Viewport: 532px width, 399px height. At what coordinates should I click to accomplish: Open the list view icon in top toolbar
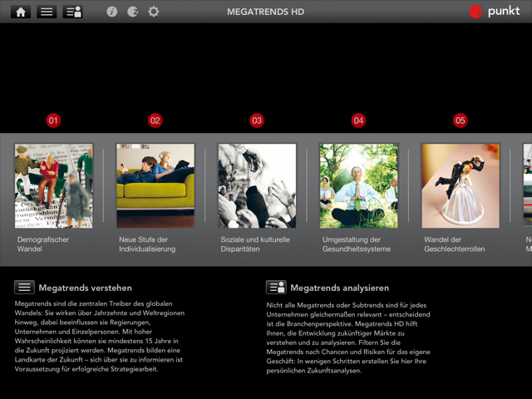pos(47,12)
